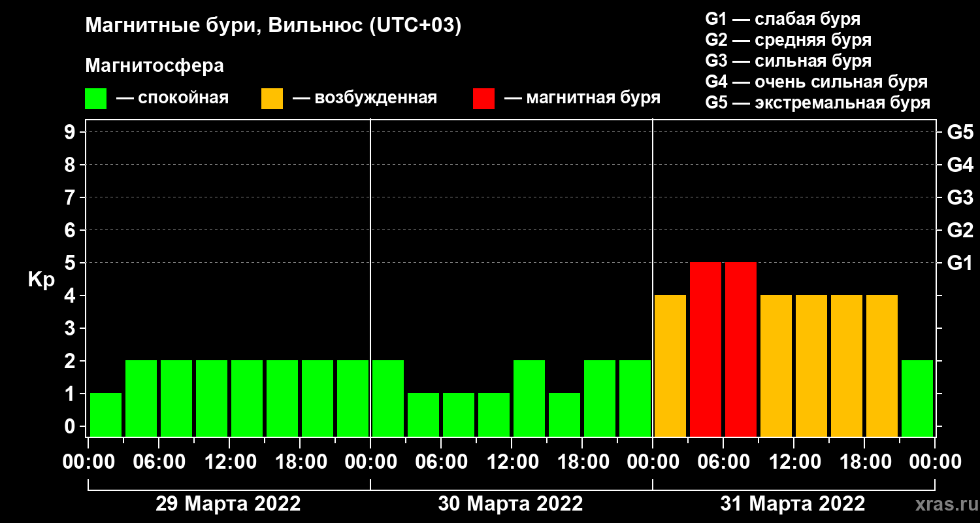Click the green "спокойная" legend swatch
The image size is (980, 523).
[x=96, y=99]
